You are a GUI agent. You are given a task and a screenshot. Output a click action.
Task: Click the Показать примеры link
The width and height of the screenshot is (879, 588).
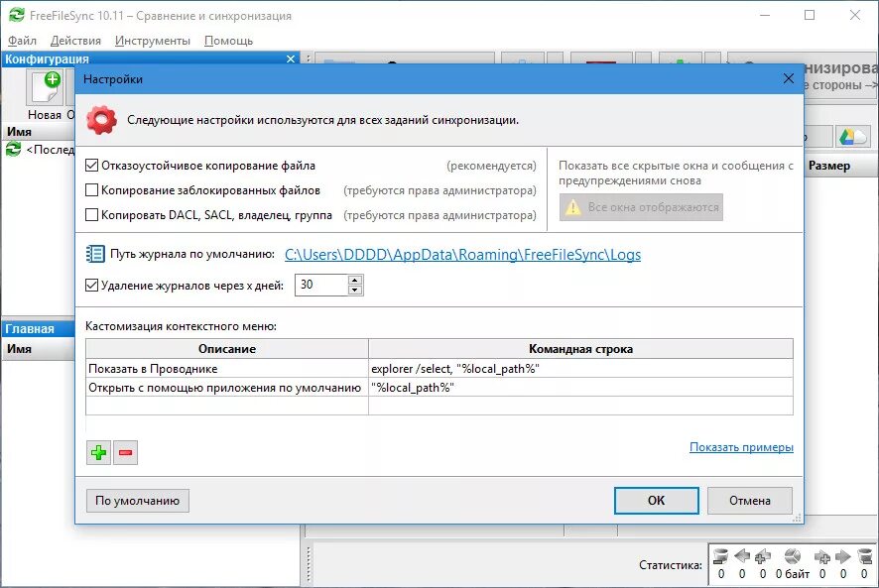(x=741, y=447)
